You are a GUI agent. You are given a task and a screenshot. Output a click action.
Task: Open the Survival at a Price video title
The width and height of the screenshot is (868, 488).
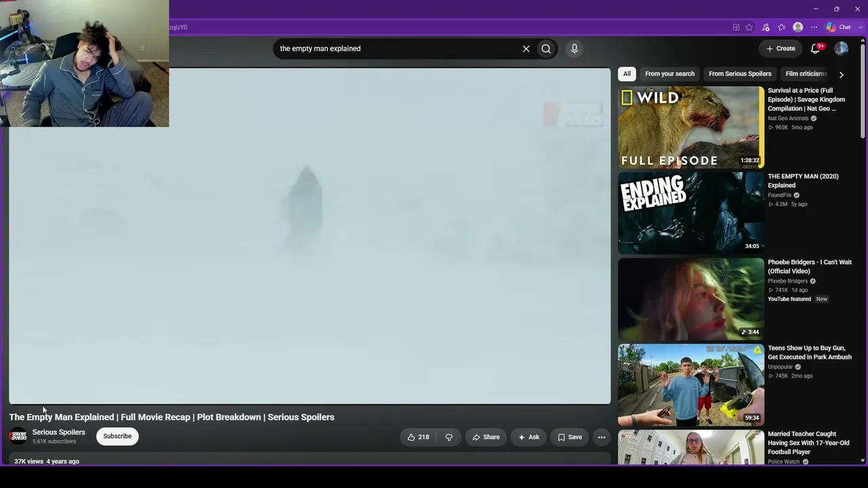tap(806, 99)
